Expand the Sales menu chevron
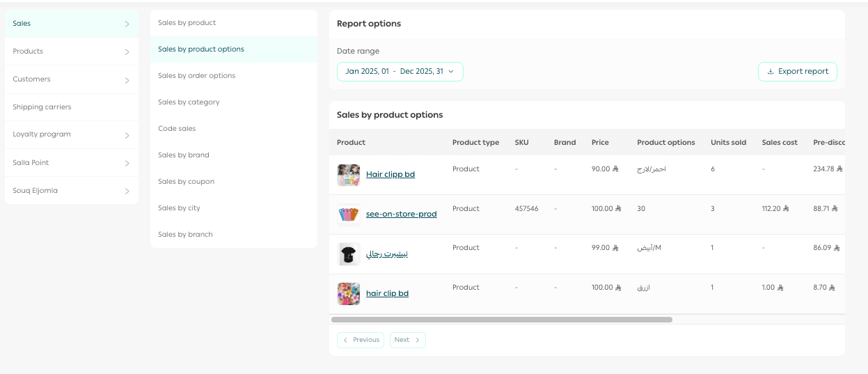 point(127,24)
